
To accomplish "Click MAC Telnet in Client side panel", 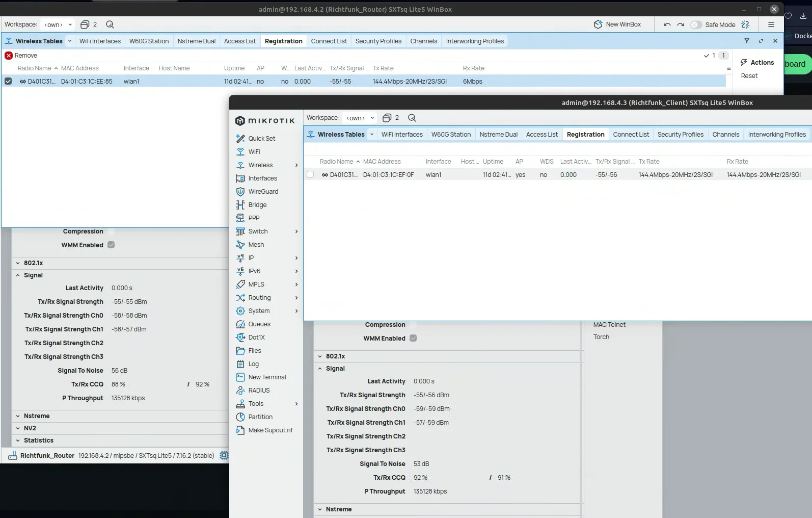I will pyautogui.click(x=609, y=324).
